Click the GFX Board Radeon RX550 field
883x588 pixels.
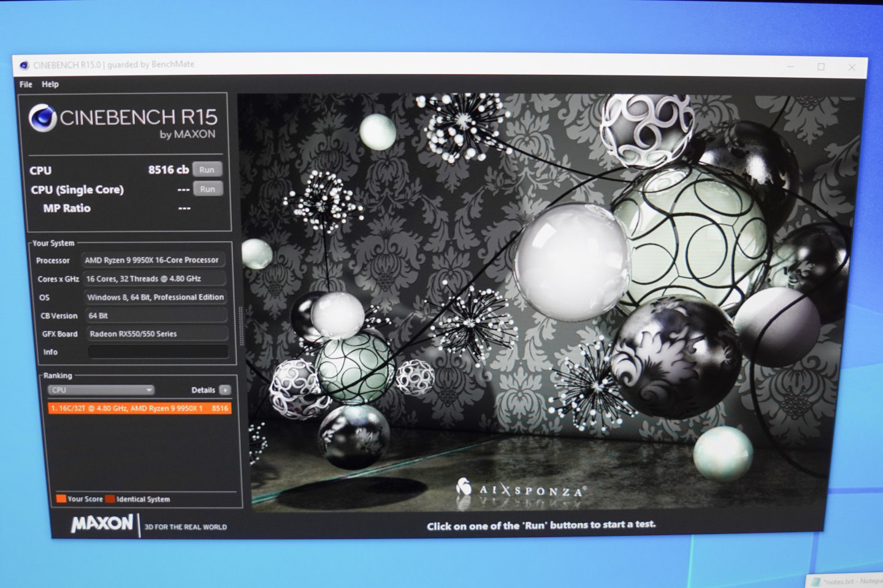coord(158,334)
